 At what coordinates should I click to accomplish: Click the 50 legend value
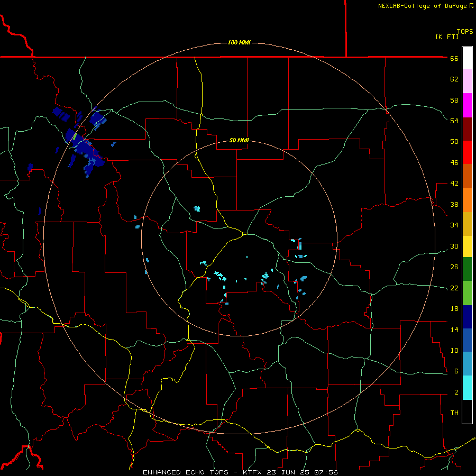[454, 142]
